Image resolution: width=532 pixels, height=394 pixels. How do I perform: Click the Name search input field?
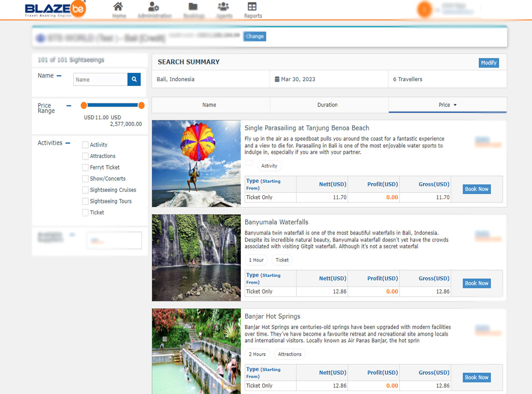pyautogui.click(x=100, y=79)
